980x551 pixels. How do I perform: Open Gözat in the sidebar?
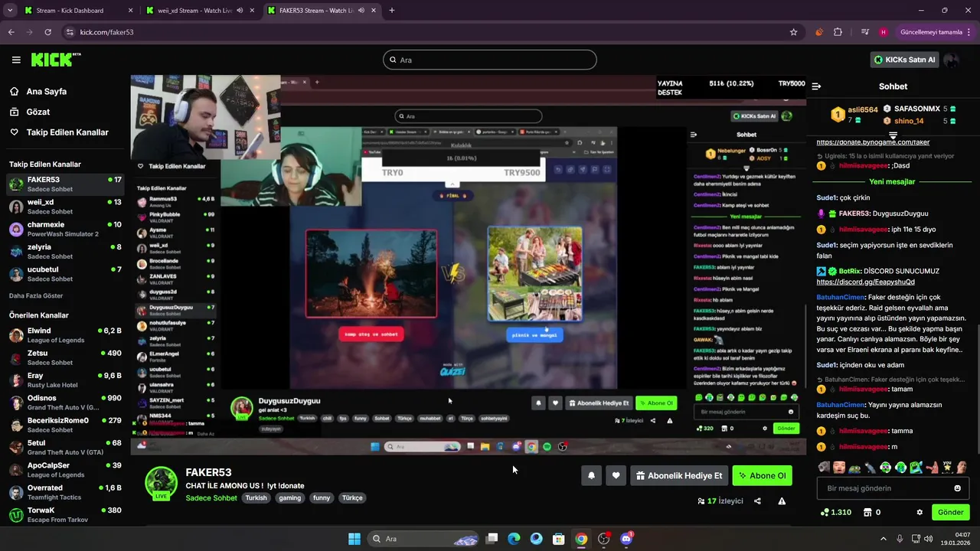point(38,112)
